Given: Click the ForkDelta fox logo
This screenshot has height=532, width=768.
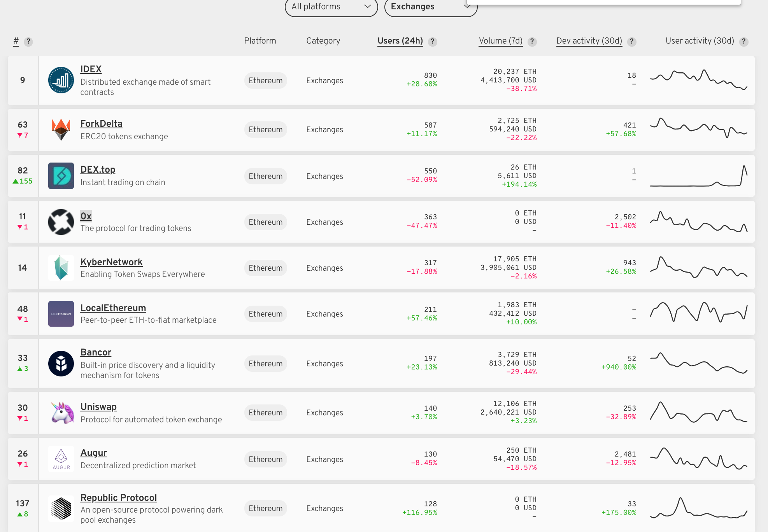Looking at the screenshot, I should coord(61,129).
